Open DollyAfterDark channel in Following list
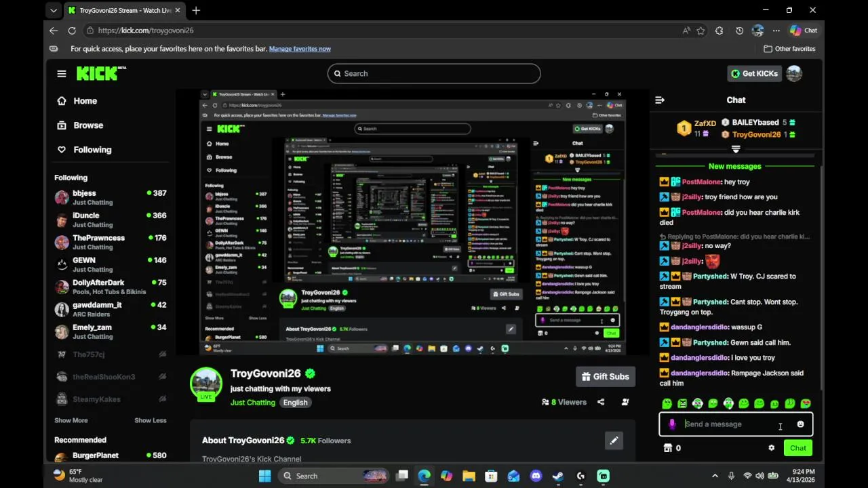The width and height of the screenshot is (868, 488). pos(111,287)
